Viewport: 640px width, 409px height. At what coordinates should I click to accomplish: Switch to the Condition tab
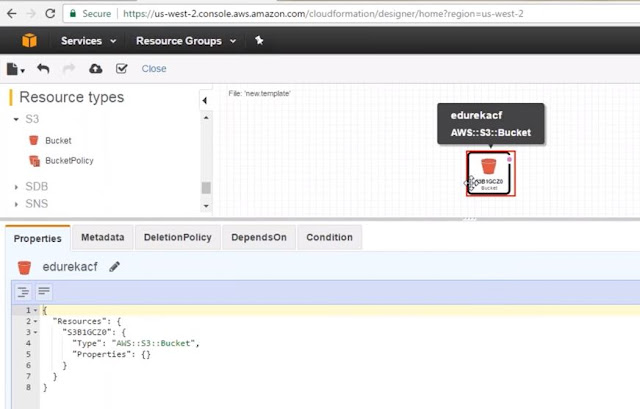coord(329,237)
